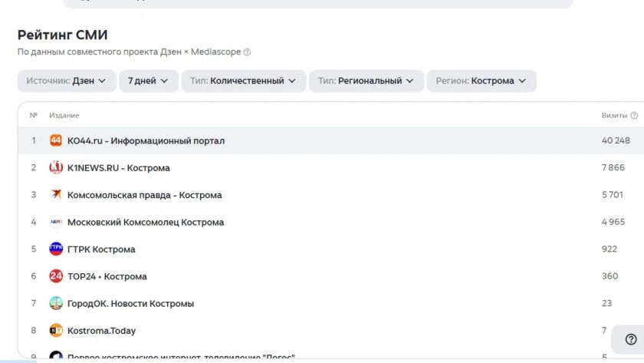
Task: Click the KO44.ru orange logo icon
Action: [56, 140]
